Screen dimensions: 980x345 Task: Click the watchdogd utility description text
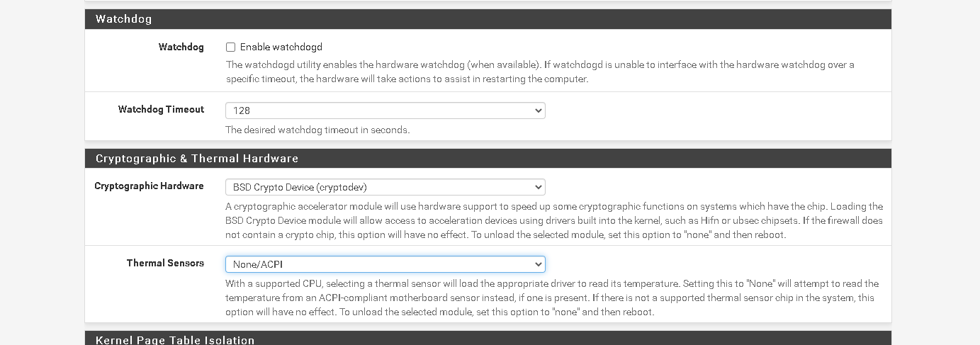tap(540, 72)
